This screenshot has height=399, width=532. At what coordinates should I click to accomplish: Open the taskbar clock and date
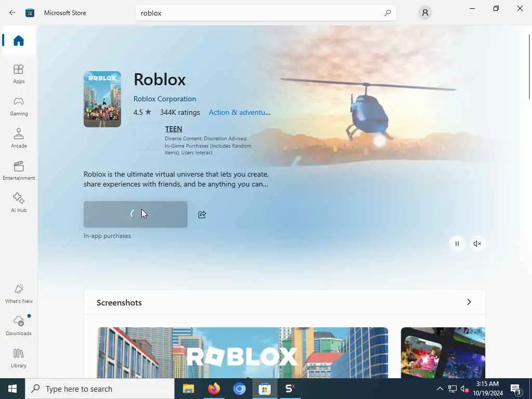click(x=487, y=389)
